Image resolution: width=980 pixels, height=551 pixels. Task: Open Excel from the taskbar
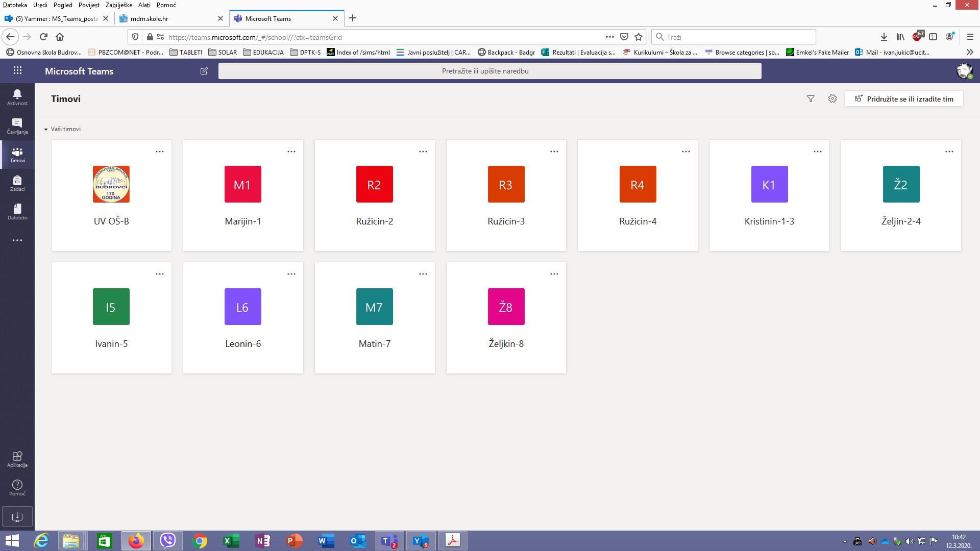click(231, 541)
